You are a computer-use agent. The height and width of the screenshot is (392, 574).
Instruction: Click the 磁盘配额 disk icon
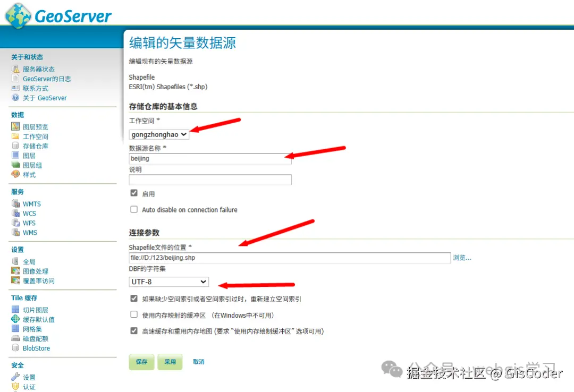(x=15, y=338)
